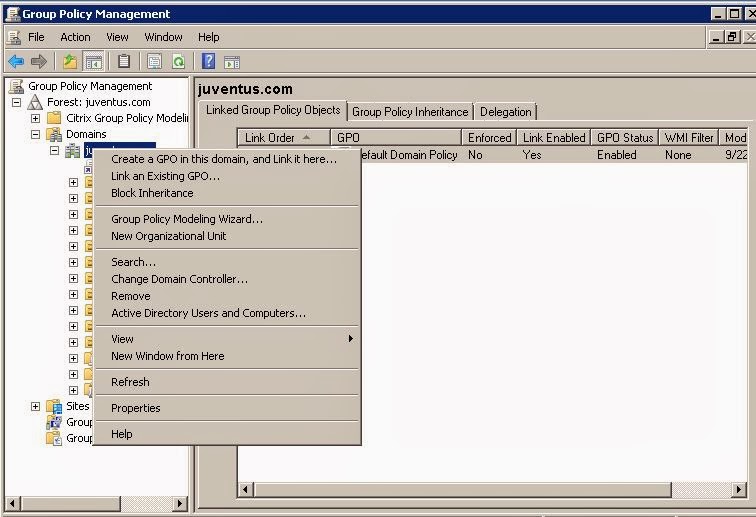
Task: Open the View menu in menu bar
Action: click(x=117, y=37)
